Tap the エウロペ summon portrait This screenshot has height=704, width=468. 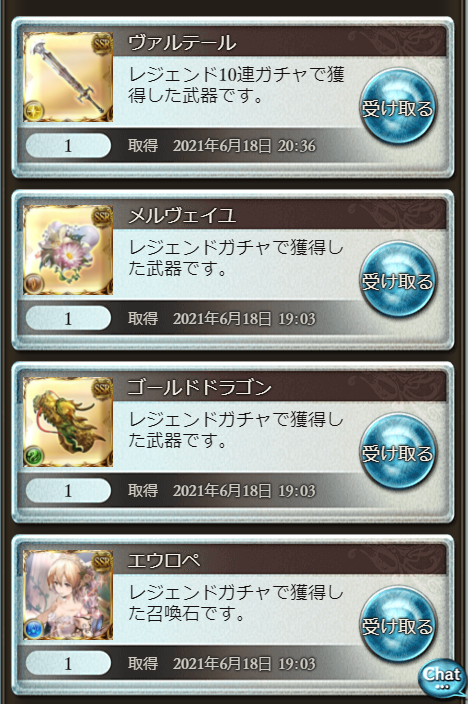[68, 595]
